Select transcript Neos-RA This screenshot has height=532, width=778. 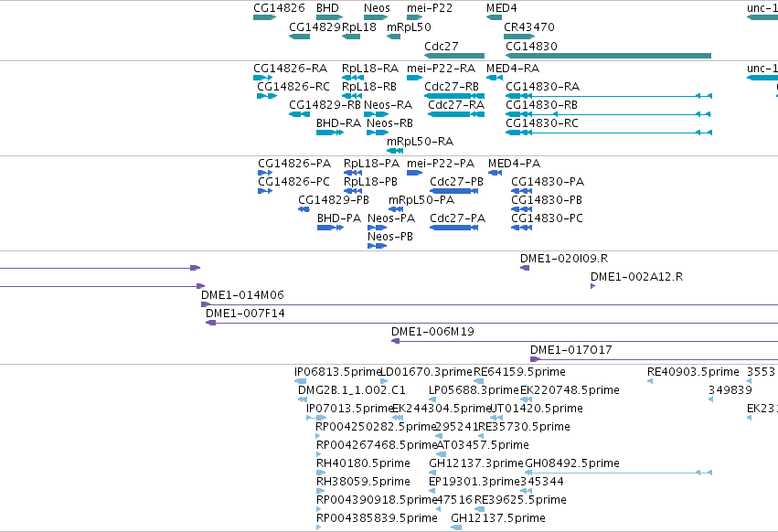pyautogui.click(x=388, y=105)
